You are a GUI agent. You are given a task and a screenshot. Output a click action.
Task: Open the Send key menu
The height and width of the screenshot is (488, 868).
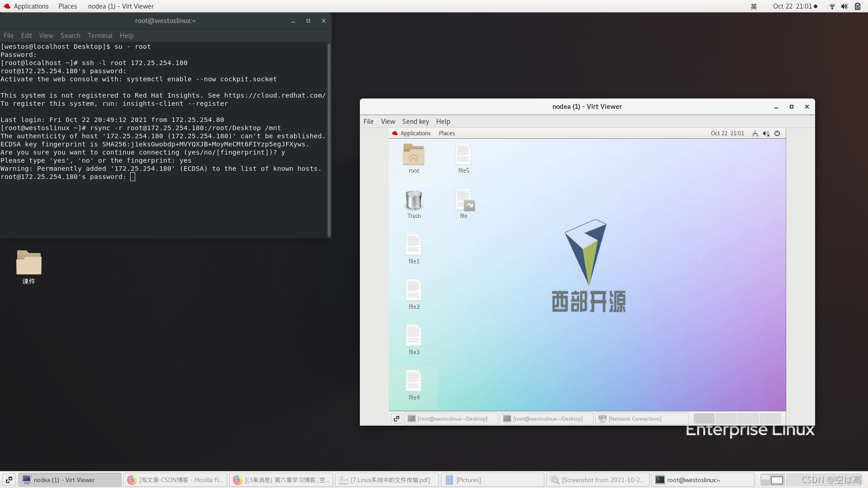415,122
